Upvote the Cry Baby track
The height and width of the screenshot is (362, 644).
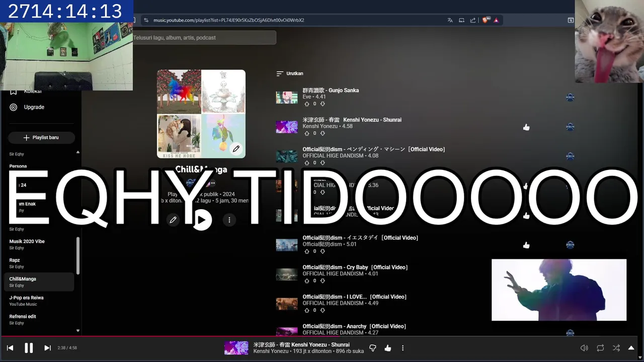click(307, 281)
